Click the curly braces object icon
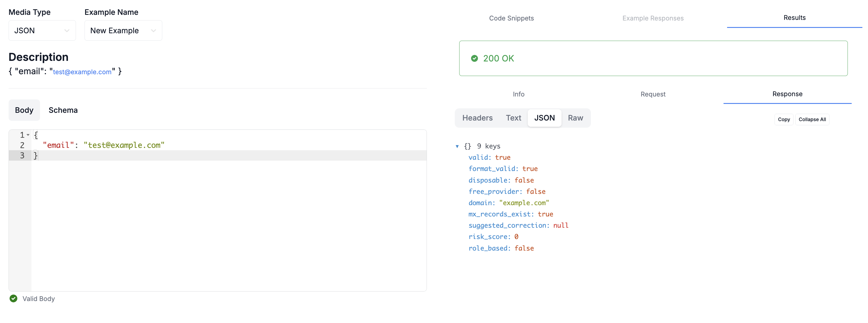 (x=468, y=146)
